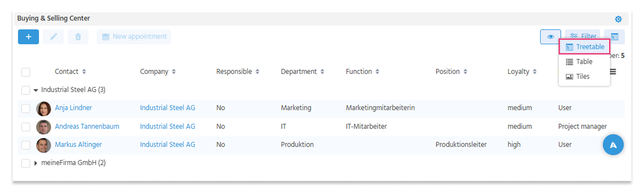Click the Produktionsleiter position cell
This screenshot has width=644, height=190.
tap(461, 145)
